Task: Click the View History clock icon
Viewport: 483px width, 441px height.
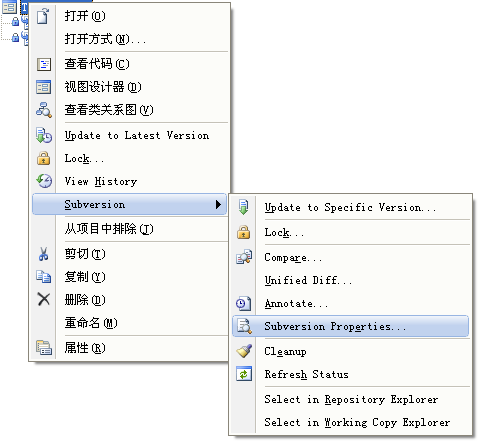Action: tap(44, 181)
